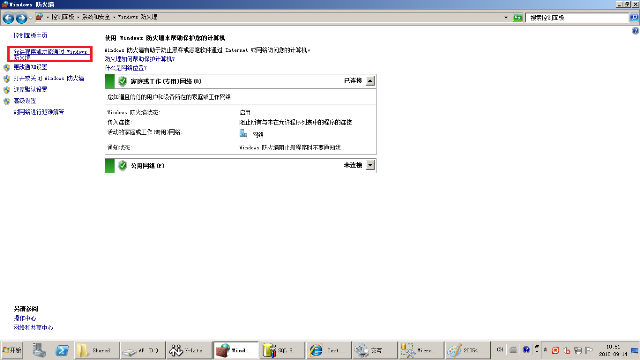Click the active network icon beside 网络
Screen dimensions: 640x360
(244, 133)
